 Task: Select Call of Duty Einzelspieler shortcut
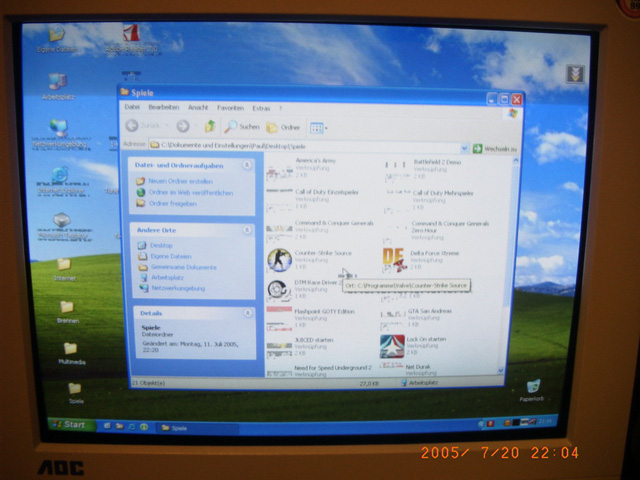312,199
